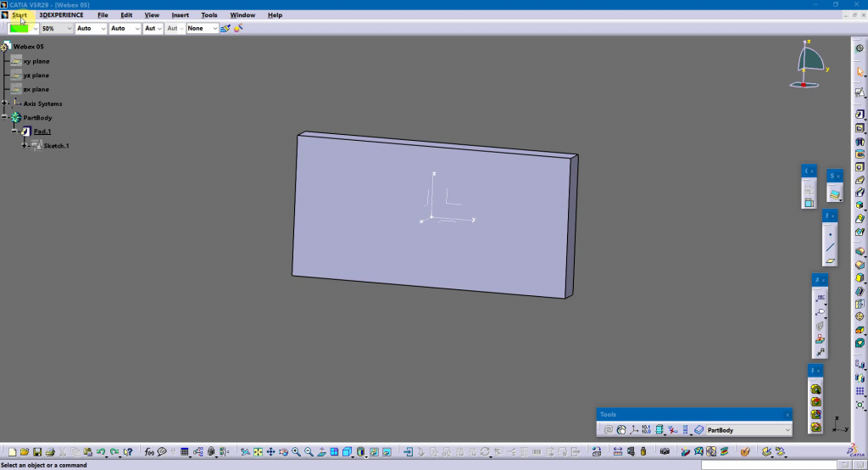Open the Formula f(x) tool

(149, 452)
